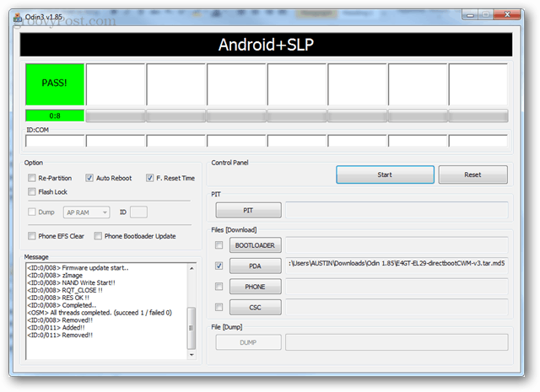This screenshot has height=392, width=540.
Task: Click the Android+SLP banner
Action: (x=266, y=45)
